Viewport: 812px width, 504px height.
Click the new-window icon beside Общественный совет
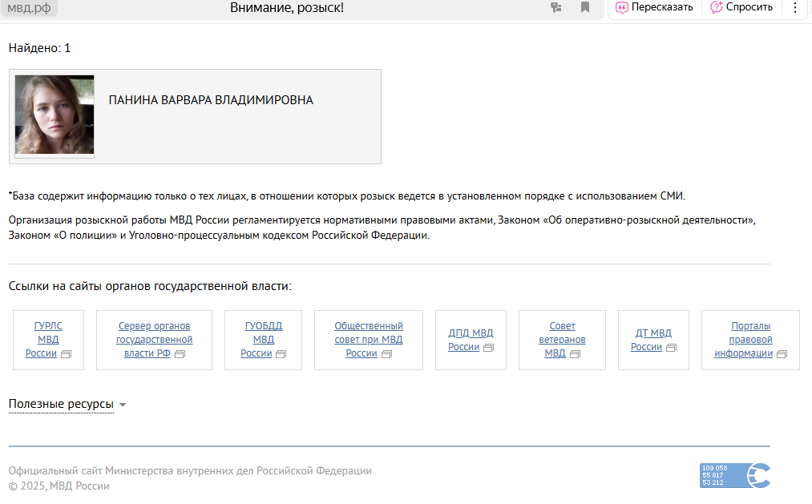(386, 354)
